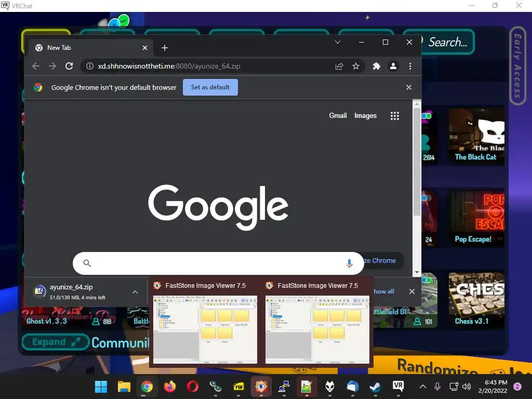Click the address bar URL text

pyautogui.click(x=169, y=66)
